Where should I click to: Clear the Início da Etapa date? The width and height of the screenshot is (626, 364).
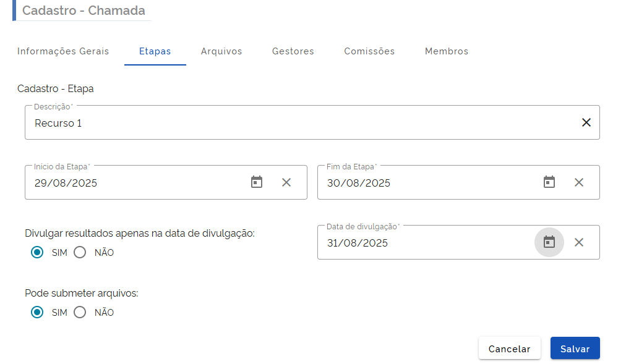[286, 182]
